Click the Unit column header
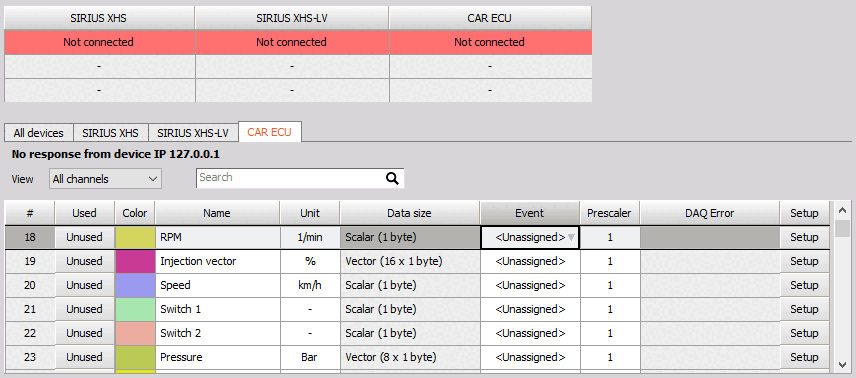Screen dimensions: 856x378 [x=310, y=213]
